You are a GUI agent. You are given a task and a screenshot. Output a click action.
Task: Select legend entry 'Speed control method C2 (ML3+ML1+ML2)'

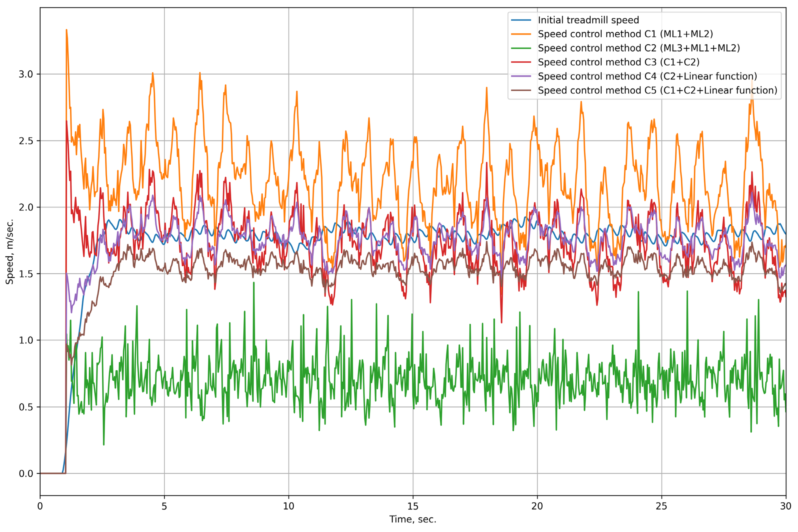pos(639,48)
